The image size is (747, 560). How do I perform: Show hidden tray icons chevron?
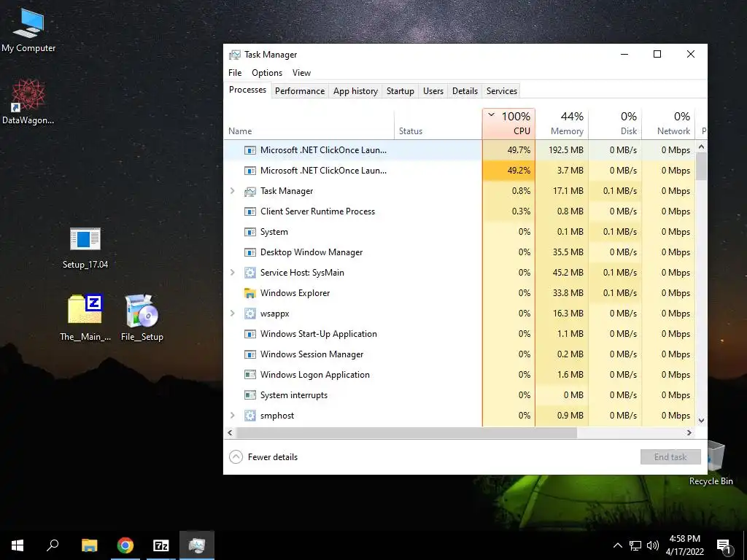(x=617, y=545)
